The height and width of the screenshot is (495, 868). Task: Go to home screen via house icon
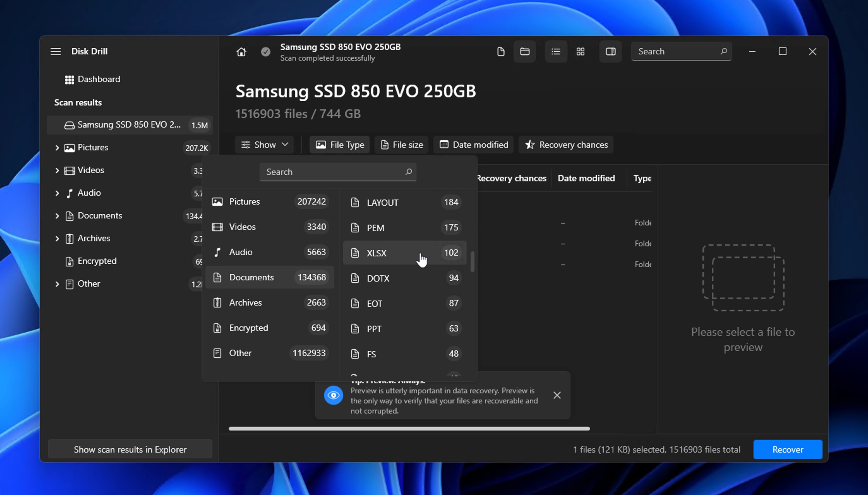pos(241,52)
